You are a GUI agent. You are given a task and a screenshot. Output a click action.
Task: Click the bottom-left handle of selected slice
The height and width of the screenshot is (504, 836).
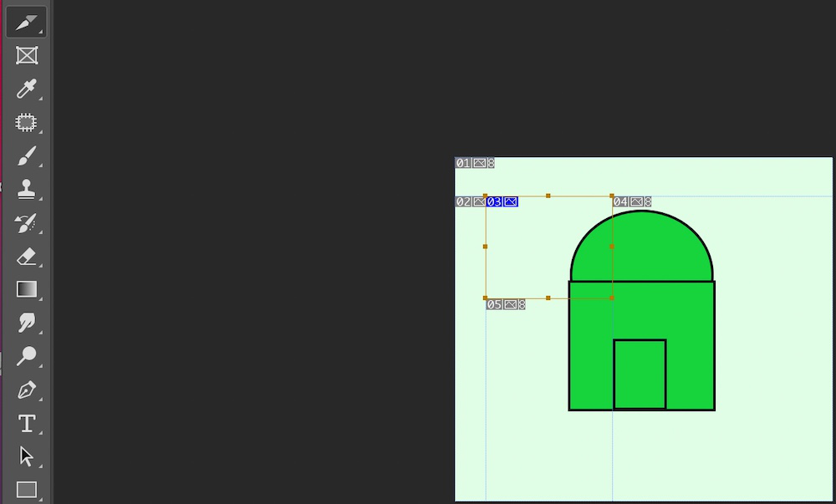coord(485,298)
